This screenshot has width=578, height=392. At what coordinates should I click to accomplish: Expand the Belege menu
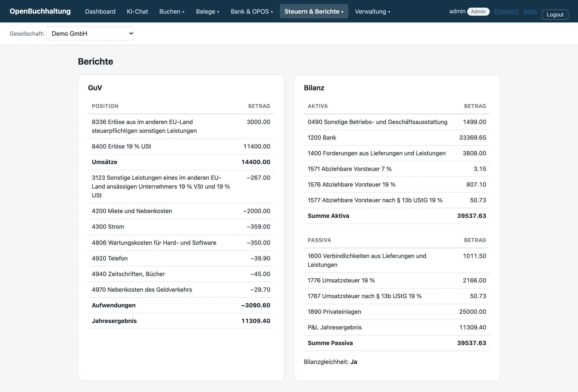point(207,12)
